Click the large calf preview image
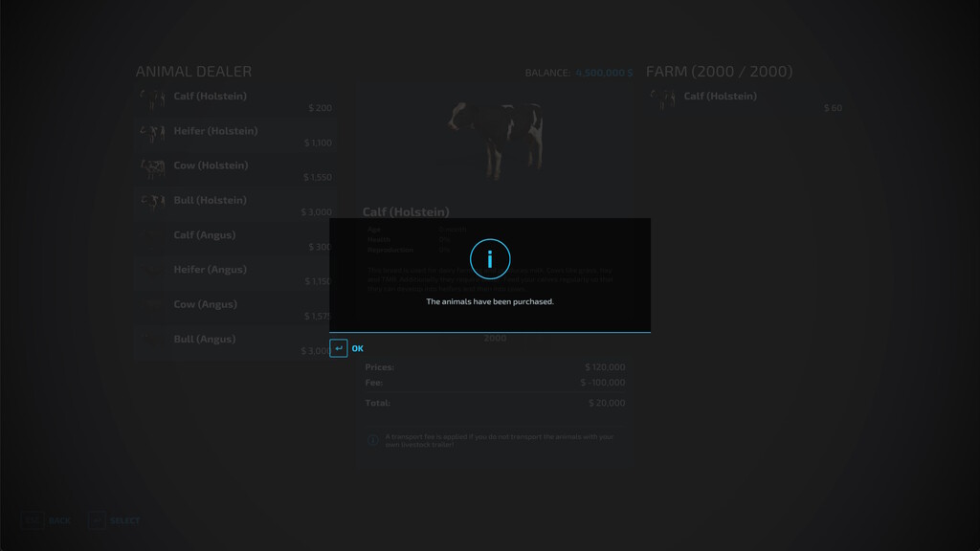Viewport: 980px width, 551px height. click(496, 141)
